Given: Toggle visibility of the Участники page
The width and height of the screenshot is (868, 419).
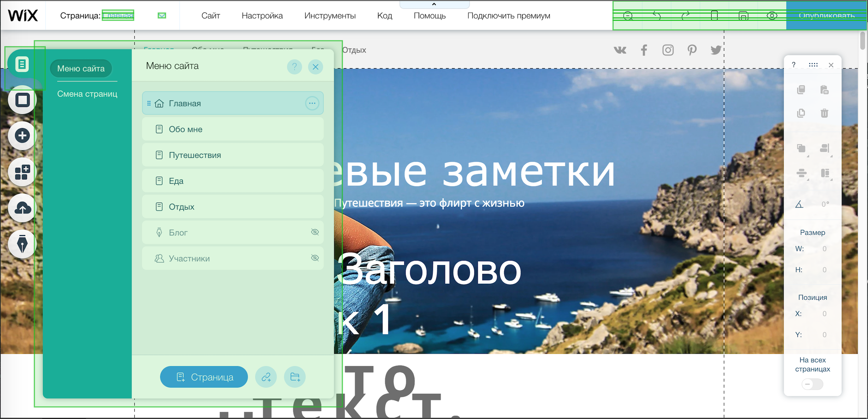Looking at the screenshot, I should coord(315,257).
